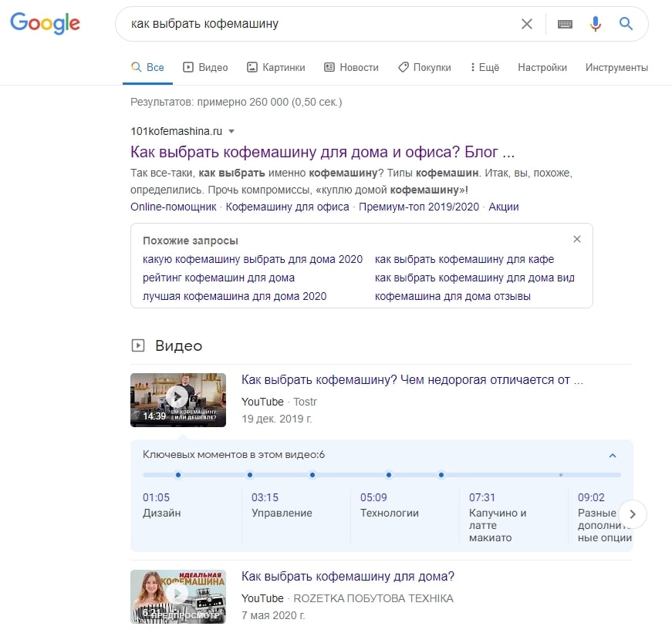Click the Ключевых моментов в этом видео:6 label
The image size is (672, 633).
[x=234, y=454]
